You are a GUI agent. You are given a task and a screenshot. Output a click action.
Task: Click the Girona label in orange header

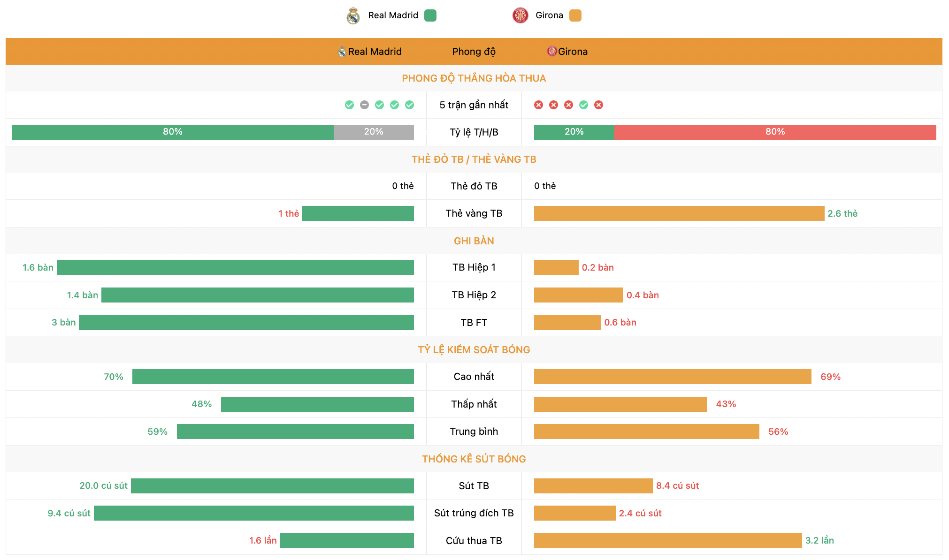click(573, 52)
